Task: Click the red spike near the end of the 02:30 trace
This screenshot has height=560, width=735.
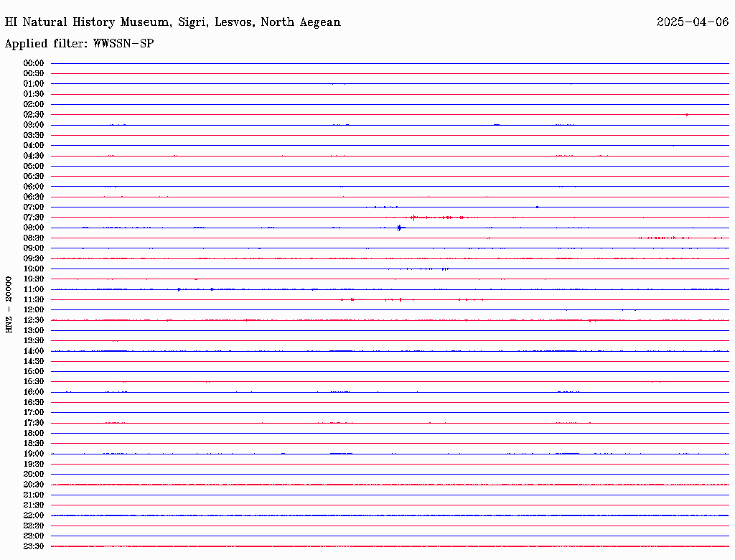Action: pyautogui.click(x=687, y=115)
